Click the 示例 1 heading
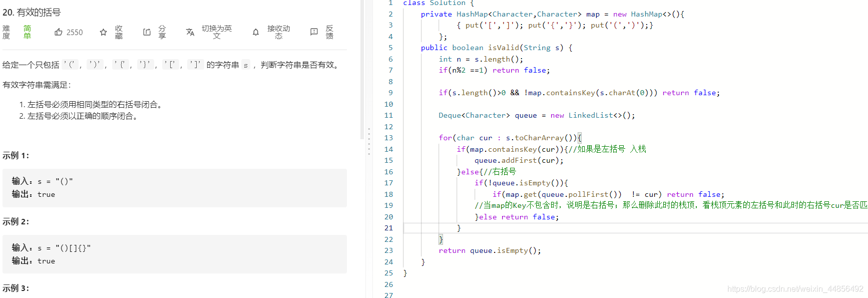Viewport: 868px width, 298px height. (x=16, y=156)
